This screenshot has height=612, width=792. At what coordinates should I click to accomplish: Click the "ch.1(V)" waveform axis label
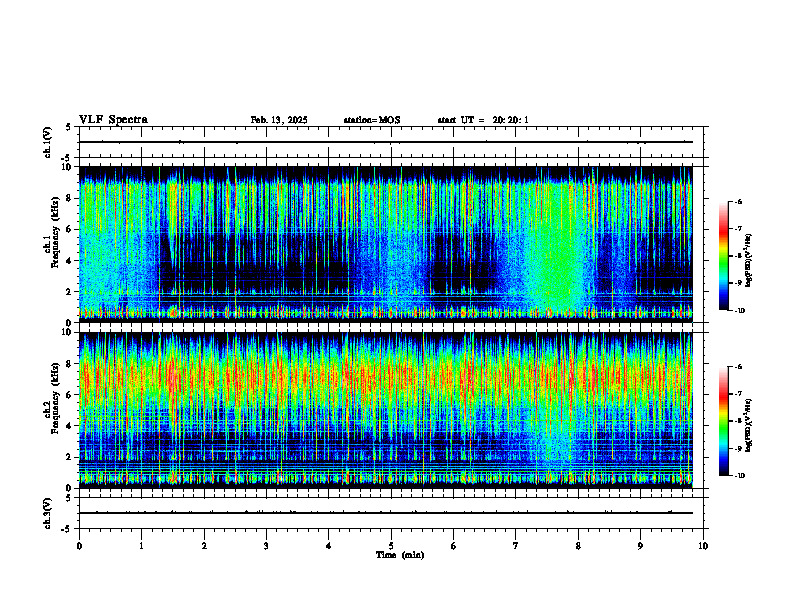[x=47, y=142]
